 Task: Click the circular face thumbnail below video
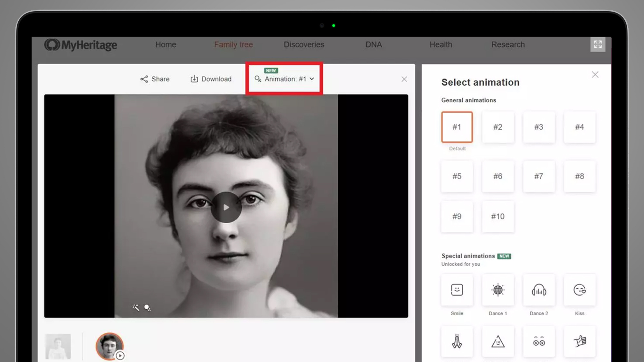[110, 346]
